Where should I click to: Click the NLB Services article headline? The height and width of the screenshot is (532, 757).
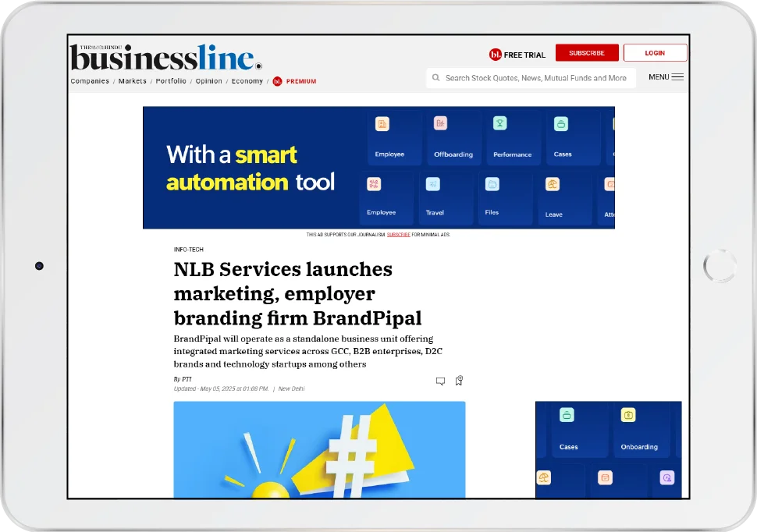(x=297, y=293)
